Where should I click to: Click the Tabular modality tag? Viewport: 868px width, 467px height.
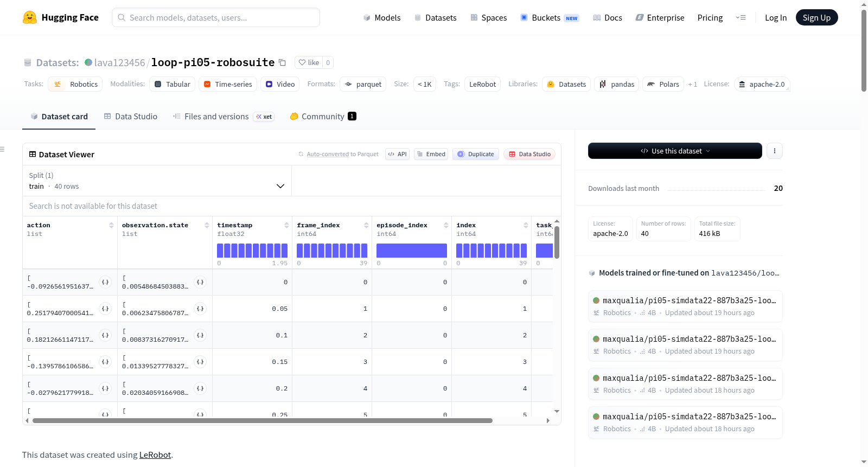coord(173,84)
